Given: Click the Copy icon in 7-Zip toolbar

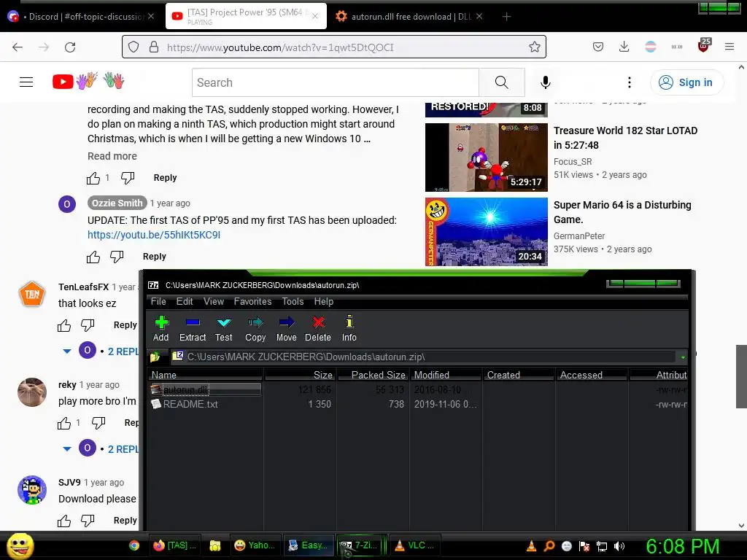Looking at the screenshot, I should click(x=255, y=329).
